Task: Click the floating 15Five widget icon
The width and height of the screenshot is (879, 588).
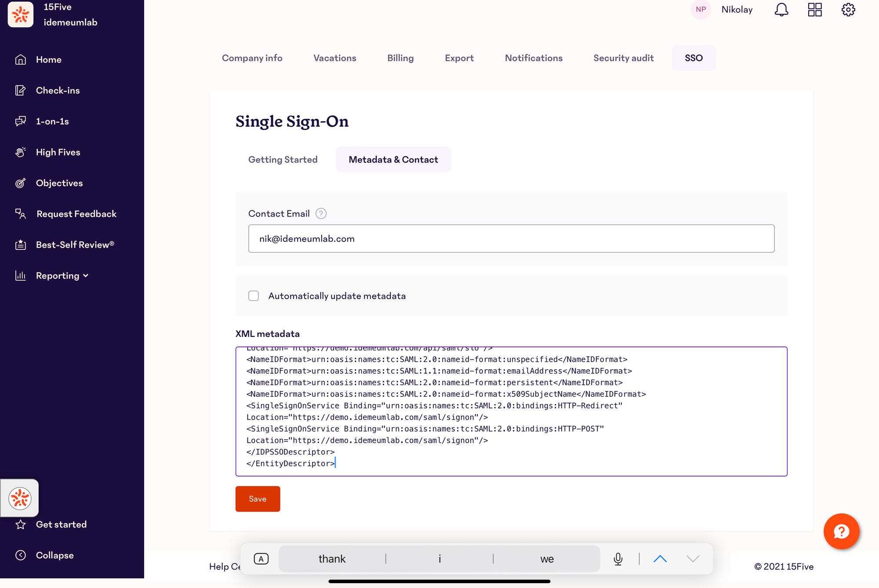Action: click(20, 498)
